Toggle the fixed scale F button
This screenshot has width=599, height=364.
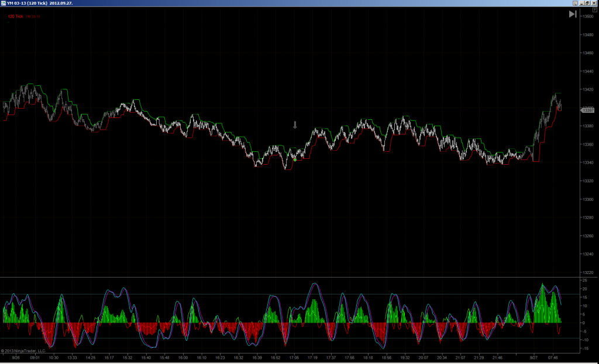coord(595,10)
